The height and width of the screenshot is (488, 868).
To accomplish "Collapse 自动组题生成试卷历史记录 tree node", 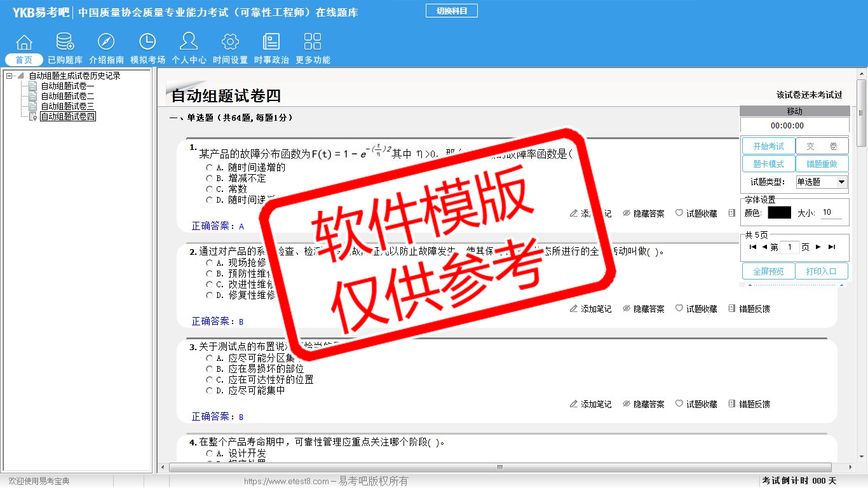I will 9,76.
